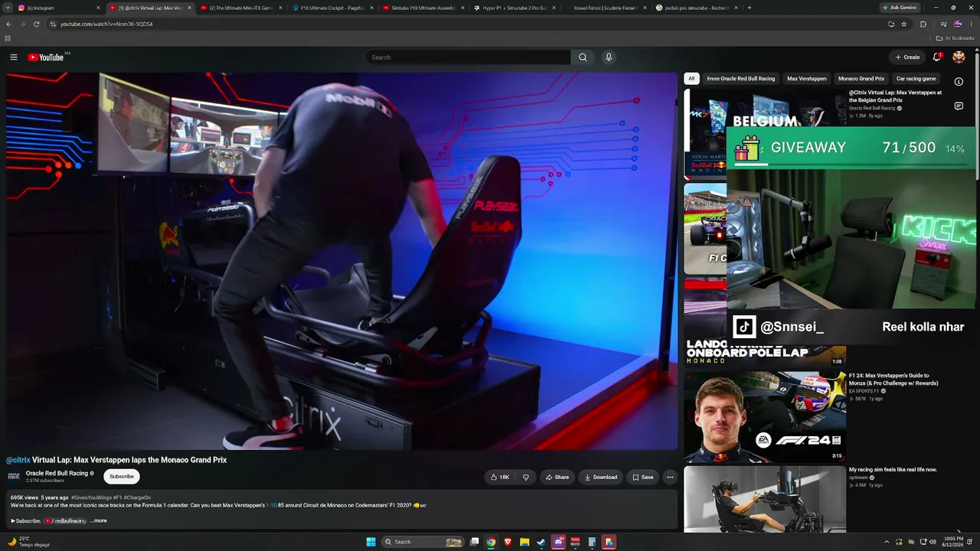Image resolution: width=980 pixels, height=551 pixels.
Task: Click the Share button
Action: 557,478
